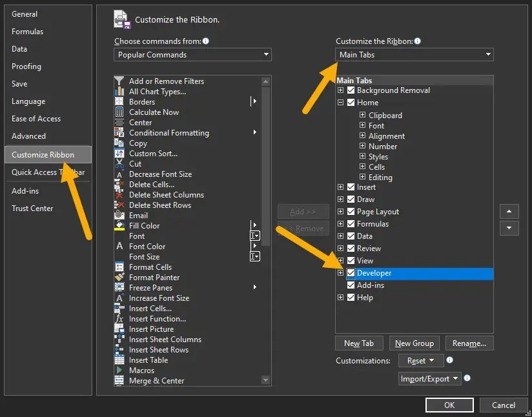Click the Fill Color bucket icon
Screen dimensions: 532x417
(x=119, y=226)
